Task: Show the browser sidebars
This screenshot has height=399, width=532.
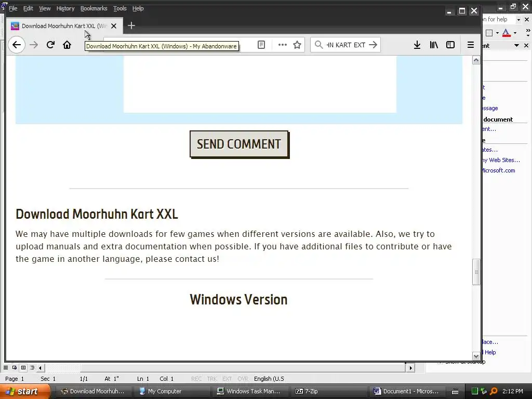Action: point(450,45)
